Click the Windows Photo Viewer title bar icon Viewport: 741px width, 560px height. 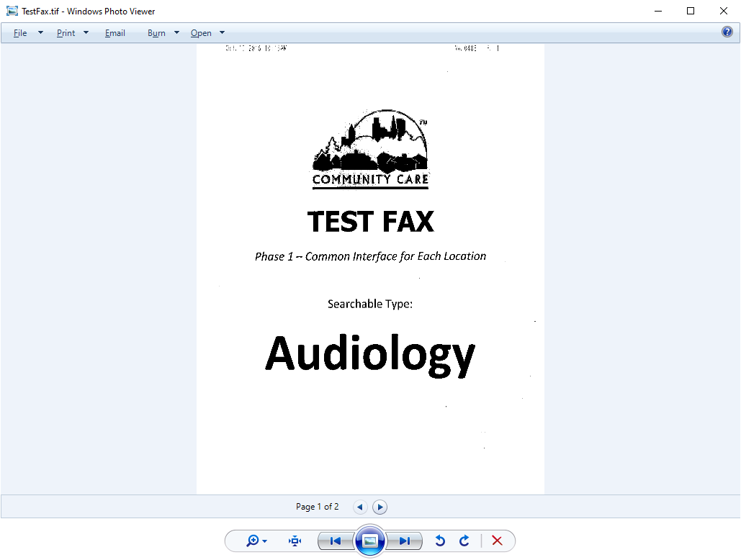point(12,11)
